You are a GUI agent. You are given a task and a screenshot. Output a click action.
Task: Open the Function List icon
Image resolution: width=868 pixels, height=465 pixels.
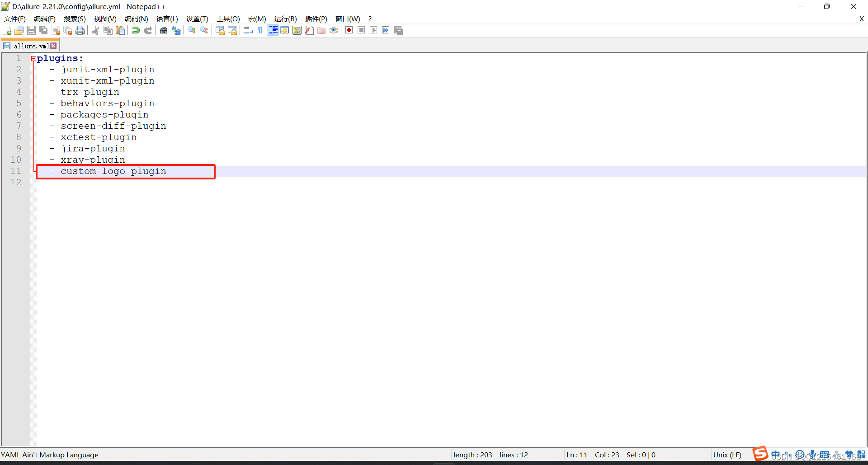click(x=309, y=30)
